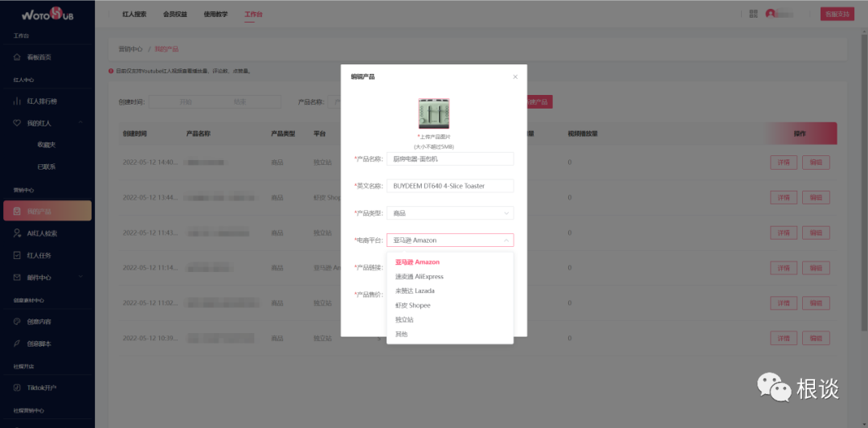868x428 pixels.
Task: Click the toaster product image thumbnail
Action: (434, 113)
